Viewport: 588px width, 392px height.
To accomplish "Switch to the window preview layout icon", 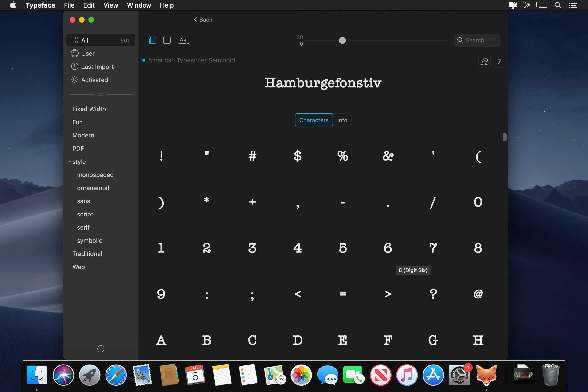I will pyautogui.click(x=167, y=40).
